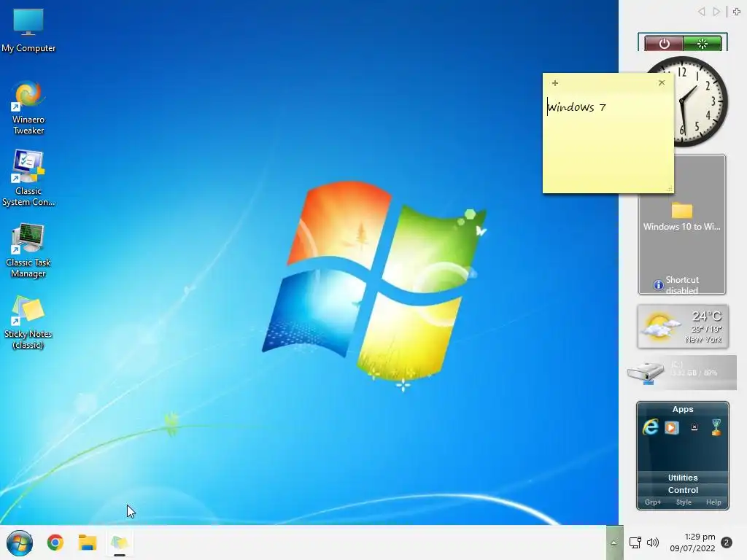Open the New York weather gadget
Screen dimensions: 747x560
(683, 327)
